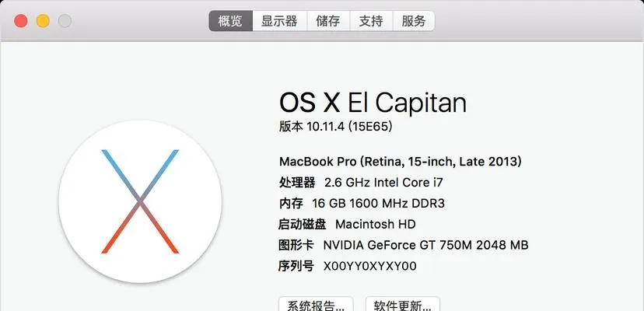Click the OS X El Capitan title
Image resolution: width=644 pixels, height=311 pixels.
point(373,103)
